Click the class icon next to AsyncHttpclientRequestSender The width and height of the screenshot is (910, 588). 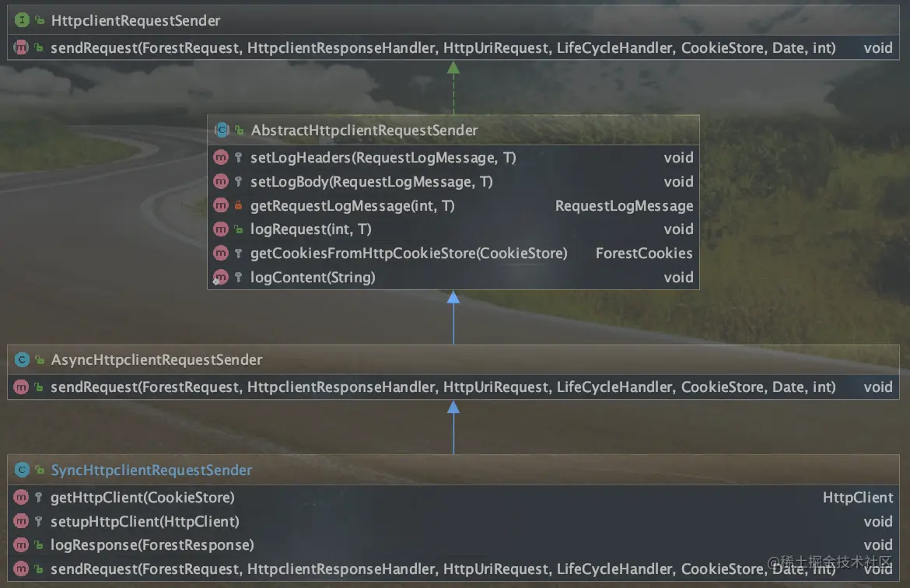[21, 360]
